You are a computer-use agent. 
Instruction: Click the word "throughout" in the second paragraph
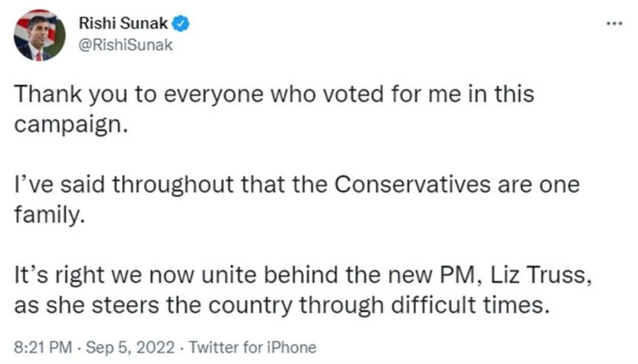[173, 184]
